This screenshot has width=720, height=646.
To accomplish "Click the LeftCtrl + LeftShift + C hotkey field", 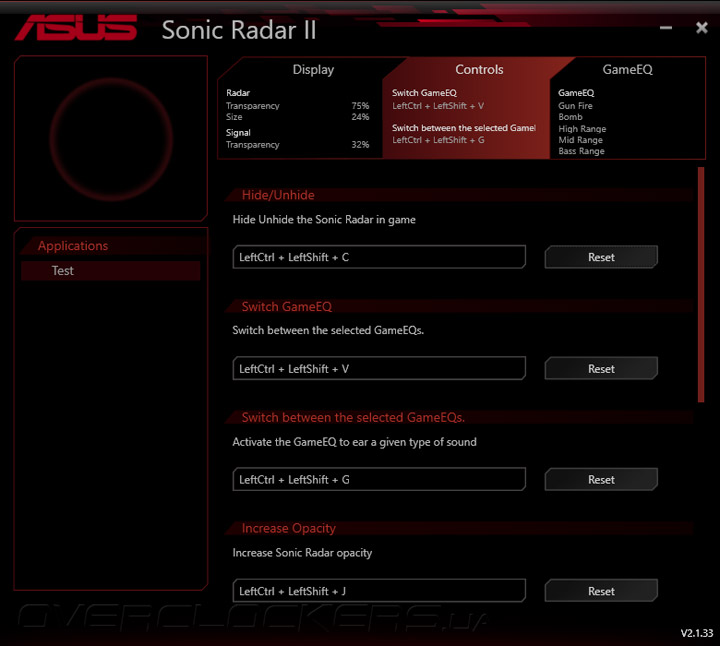I will pyautogui.click(x=379, y=257).
